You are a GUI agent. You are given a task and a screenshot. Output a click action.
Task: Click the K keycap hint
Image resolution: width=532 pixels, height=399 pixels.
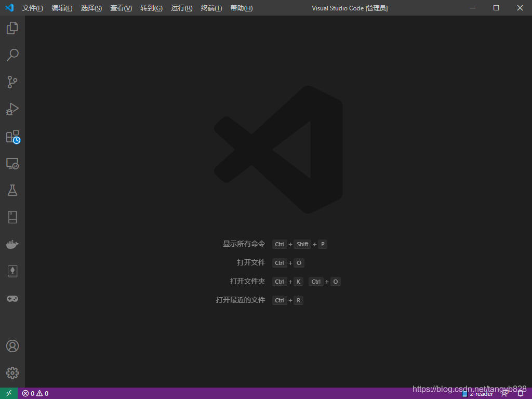pyautogui.click(x=299, y=282)
